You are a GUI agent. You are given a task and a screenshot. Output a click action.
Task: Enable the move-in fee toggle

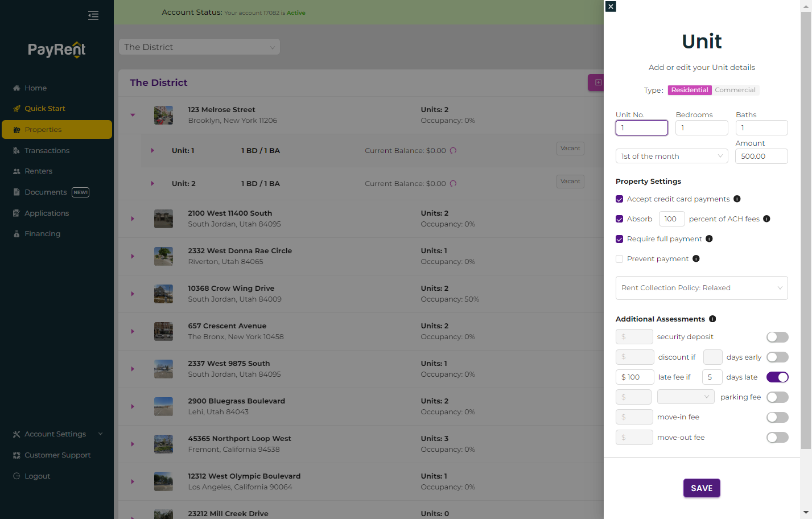(x=777, y=418)
